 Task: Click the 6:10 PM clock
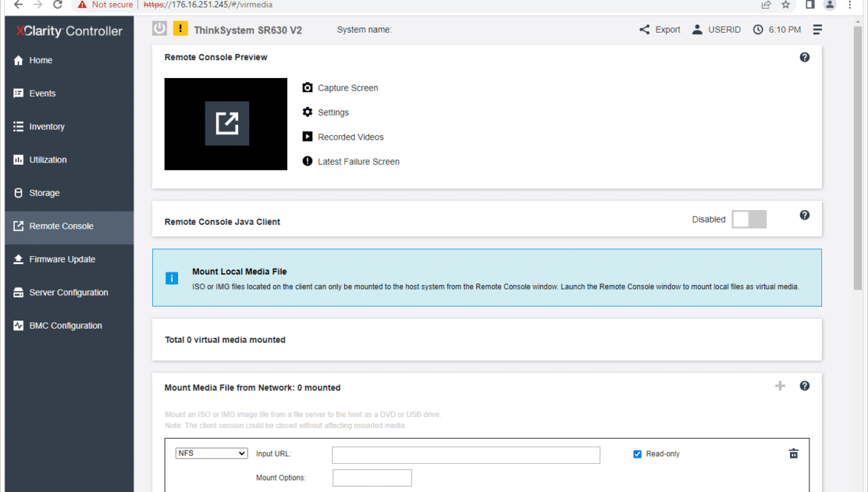pos(777,30)
